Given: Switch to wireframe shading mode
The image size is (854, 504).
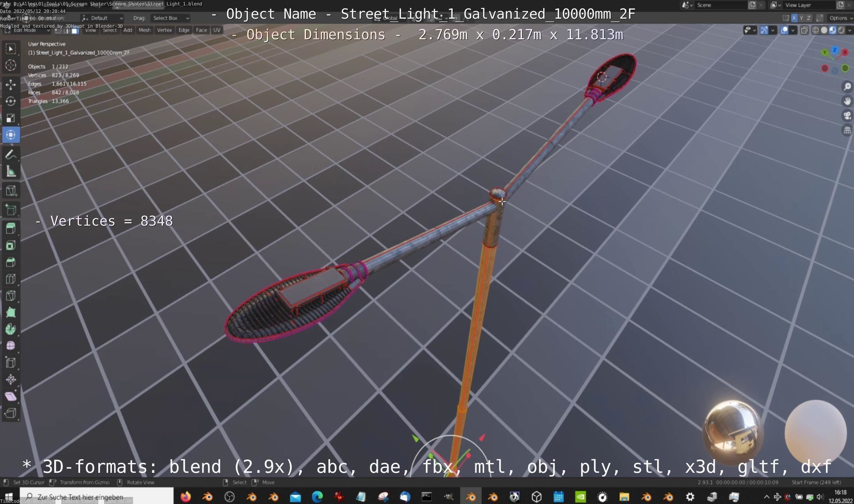Looking at the screenshot, I should click(815, 30).
